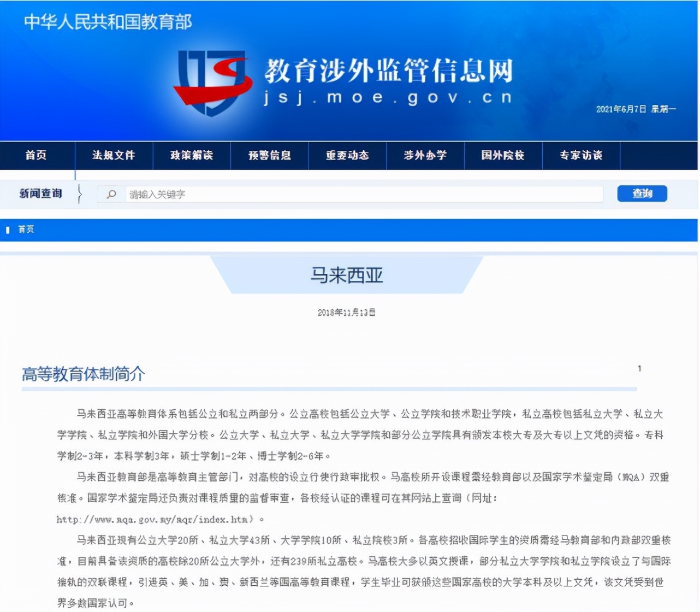The image size is (700, 612).
Task: Click the blue 查询 button
Action: pos(642,193)
